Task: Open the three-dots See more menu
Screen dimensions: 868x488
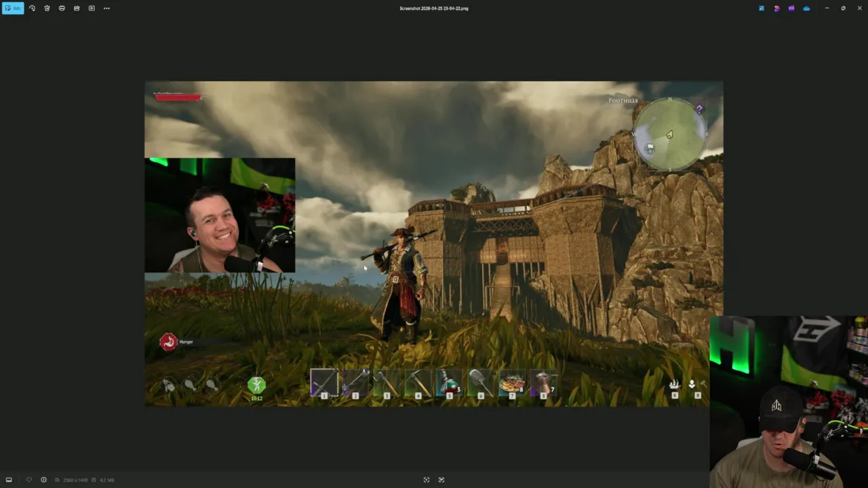Action: tap(106, 8)
